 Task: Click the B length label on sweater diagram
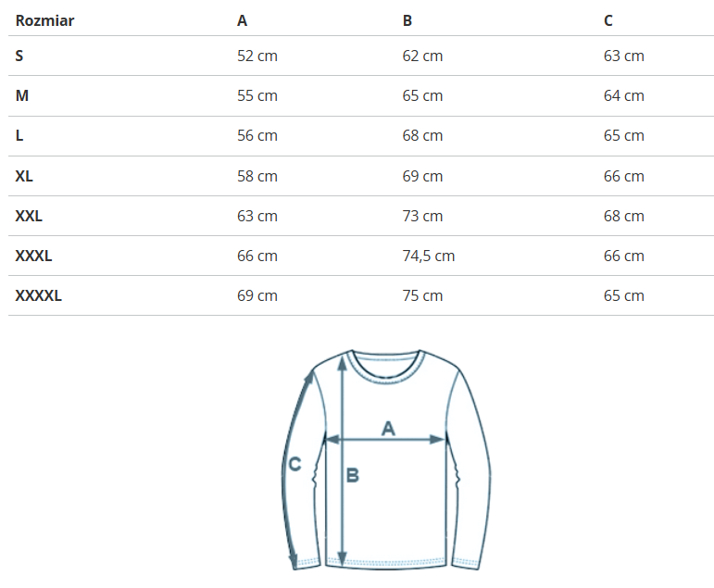[353, 476]
